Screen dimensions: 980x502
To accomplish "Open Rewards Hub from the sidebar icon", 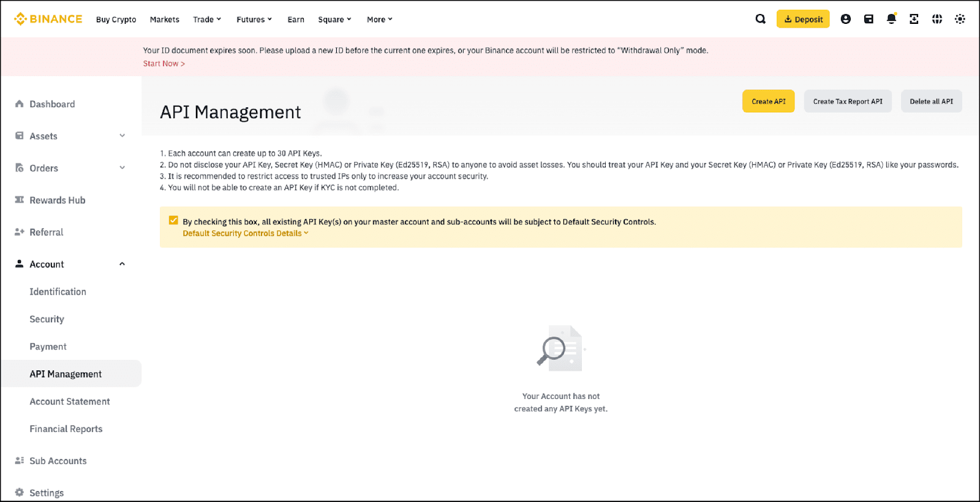I will tap(20, 200).
